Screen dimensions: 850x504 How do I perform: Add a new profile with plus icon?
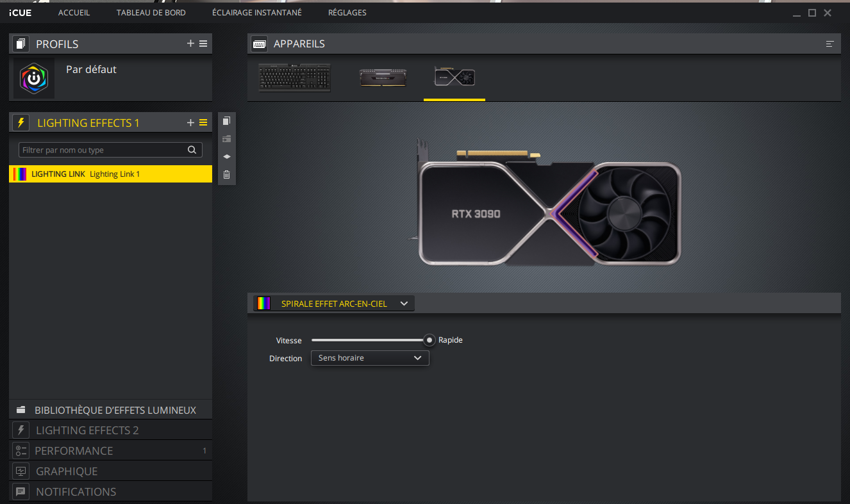(190, 44)
